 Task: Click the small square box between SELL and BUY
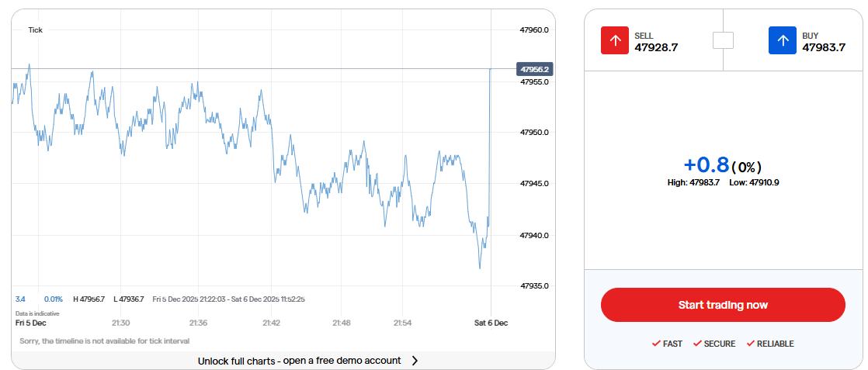[723, 40]
